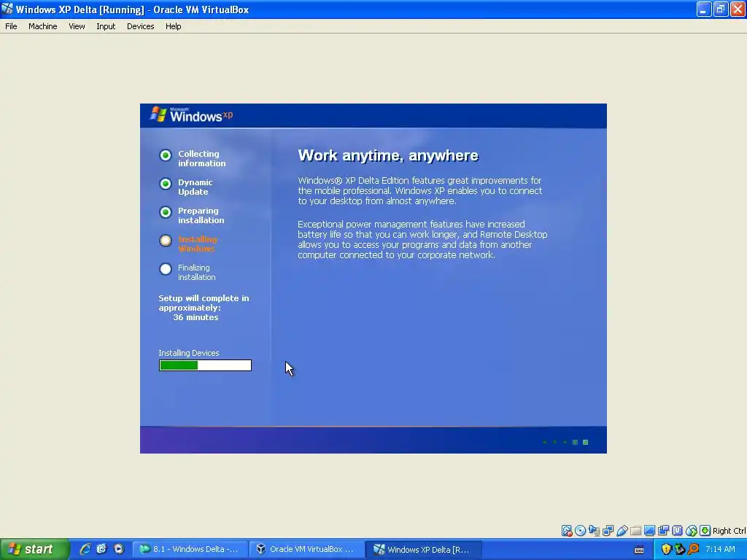Click the Preparing installation step indicator
747x560 pixels.
click(x=166, y=212)
